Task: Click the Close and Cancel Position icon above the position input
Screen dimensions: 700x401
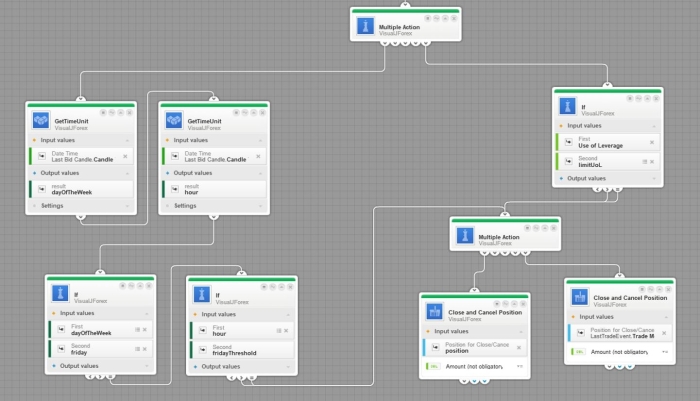Action: [434, 311]
